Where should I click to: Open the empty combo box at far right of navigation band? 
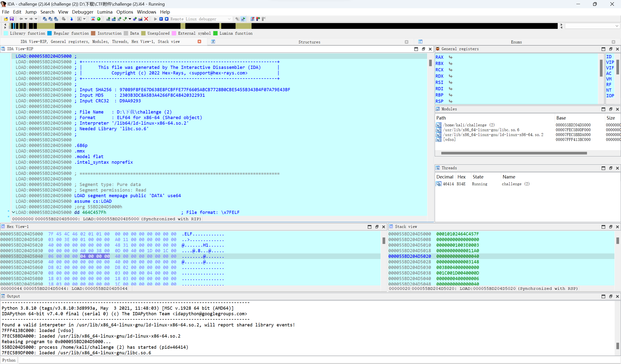(x=592, y=26)
